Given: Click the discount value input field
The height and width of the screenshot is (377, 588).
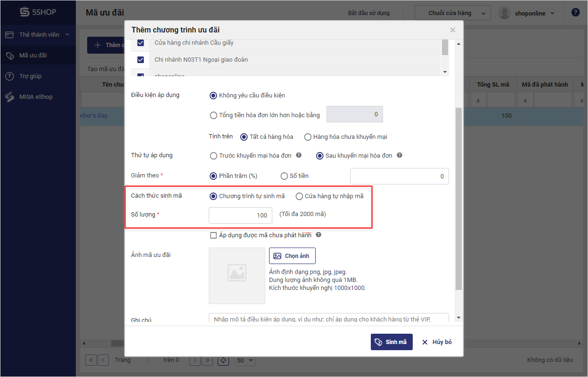Looking at the screenshot, I should [400, 176].
